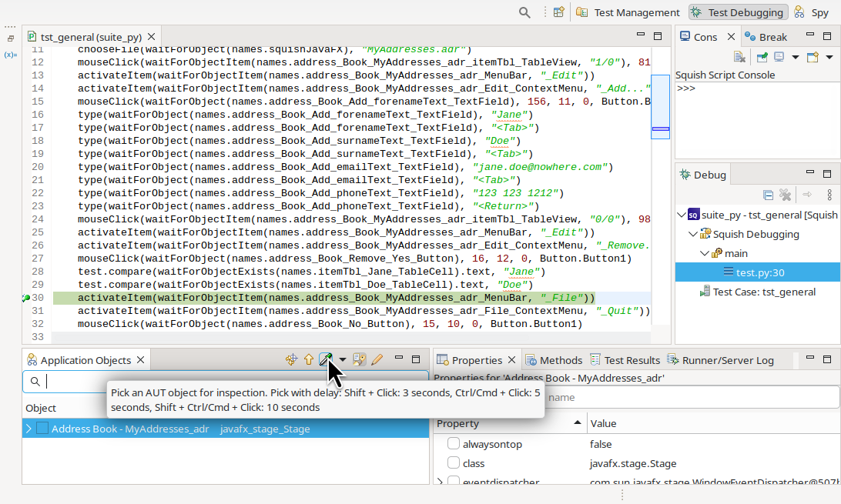Click the up arrow in Application Objects toolbar

tap(308, 359)
